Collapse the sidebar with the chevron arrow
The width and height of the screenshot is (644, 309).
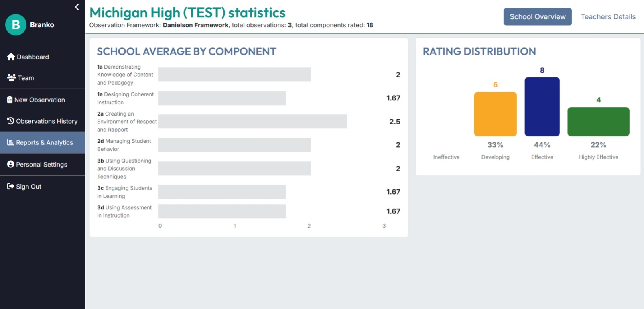click(x=77, y=7)
